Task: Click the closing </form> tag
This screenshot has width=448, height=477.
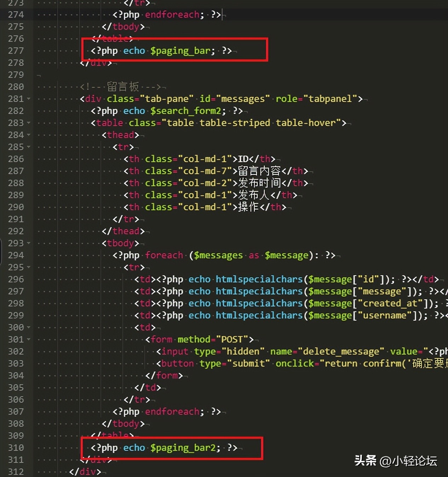Action: coord(164,376)
